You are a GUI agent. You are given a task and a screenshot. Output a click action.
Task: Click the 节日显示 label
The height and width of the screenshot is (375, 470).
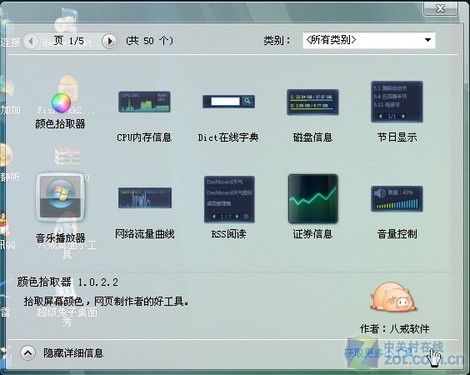pos(397,137)
